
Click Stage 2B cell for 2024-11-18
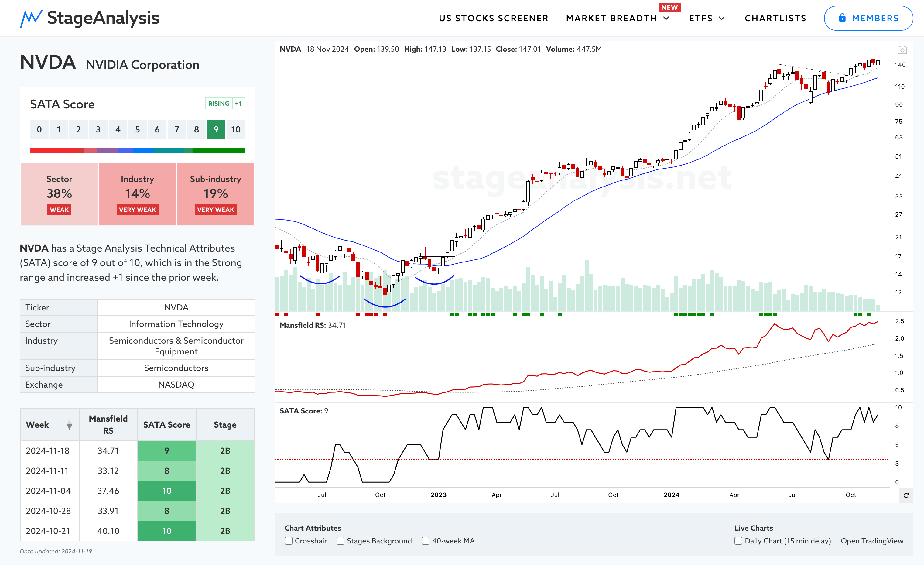[x=225, y=451]
